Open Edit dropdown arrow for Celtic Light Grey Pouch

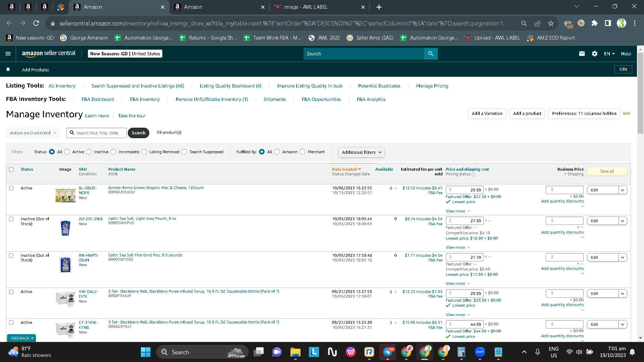tap(623, 221)
